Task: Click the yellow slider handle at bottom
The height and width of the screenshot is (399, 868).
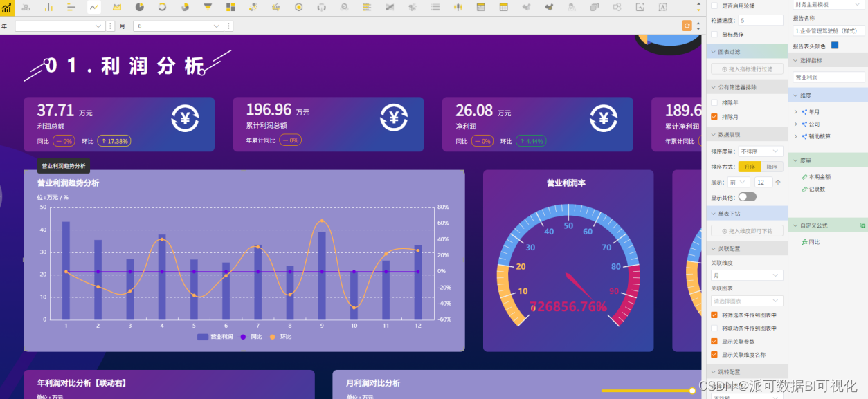Action: [692, 391]
